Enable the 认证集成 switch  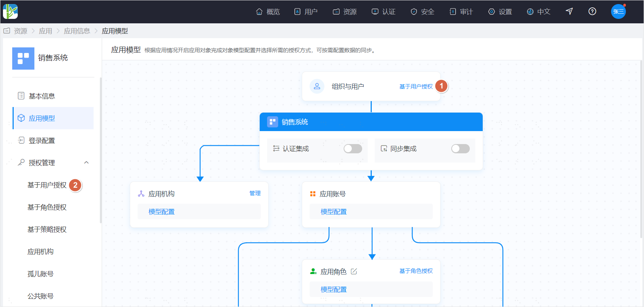353,149
